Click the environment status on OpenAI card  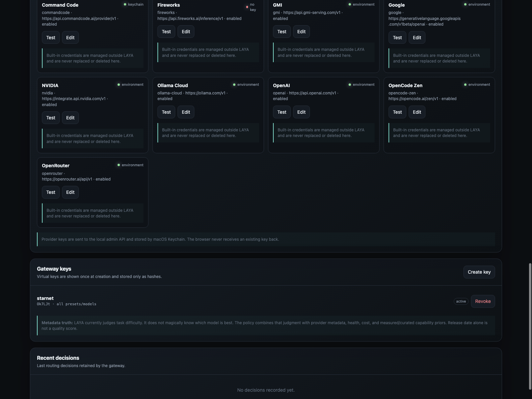tap(361, 84)
